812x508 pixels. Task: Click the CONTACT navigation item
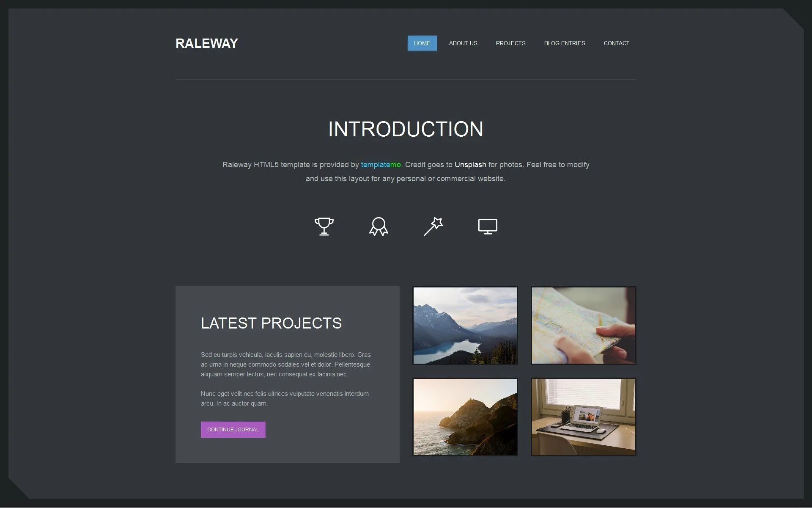(x=617, y=43)
